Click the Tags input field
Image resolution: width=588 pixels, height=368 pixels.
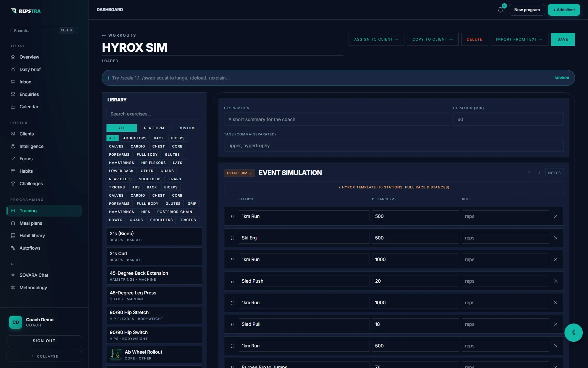[x=394, y=146]
